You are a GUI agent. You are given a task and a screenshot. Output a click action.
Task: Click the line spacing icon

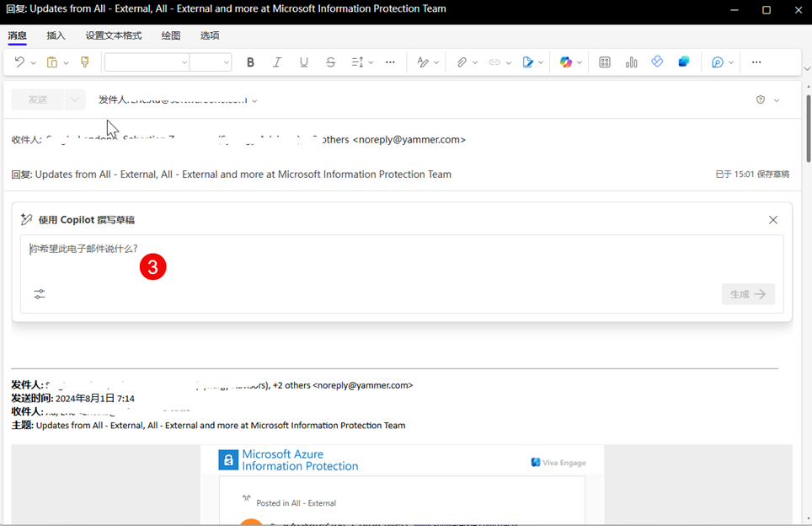[x=357, y=62]
